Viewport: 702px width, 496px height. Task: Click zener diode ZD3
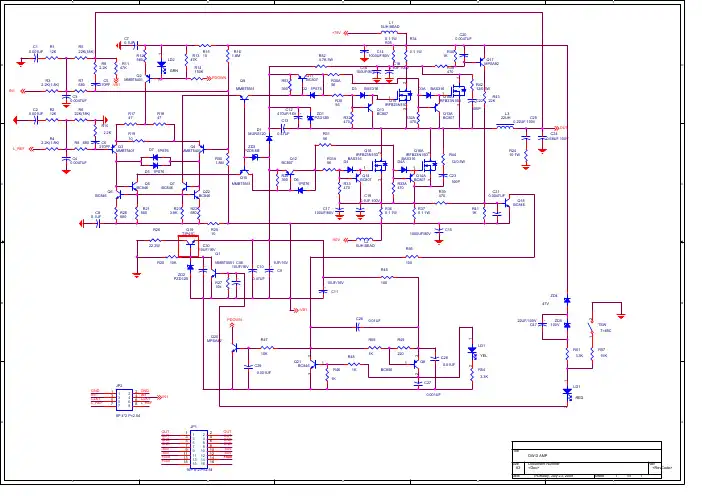click(255, 157)
